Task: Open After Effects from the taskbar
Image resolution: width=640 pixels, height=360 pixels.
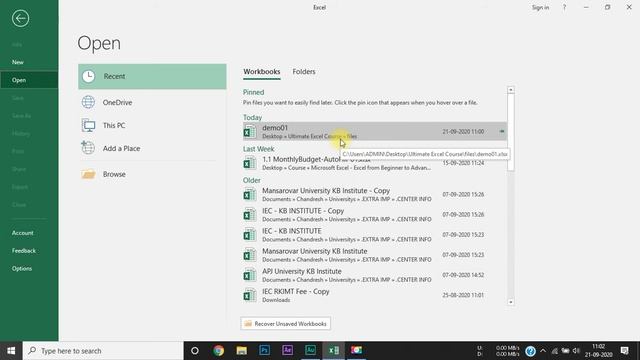Action: [x=287, y=351]
